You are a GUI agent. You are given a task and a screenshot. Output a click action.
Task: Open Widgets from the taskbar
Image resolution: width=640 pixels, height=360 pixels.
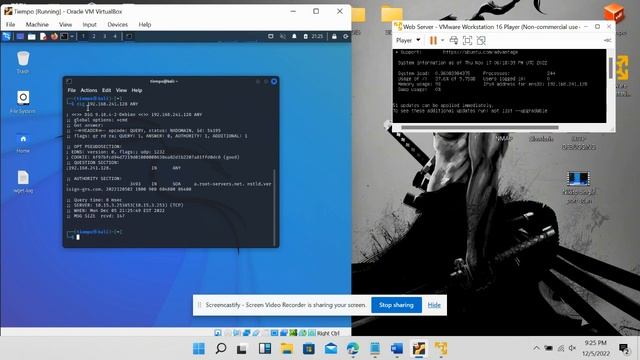(265, 349)
